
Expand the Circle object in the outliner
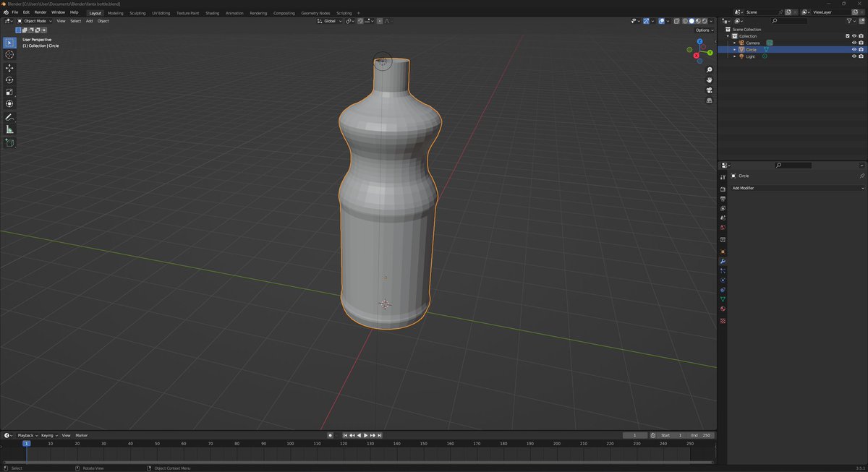(x=734, y=49)
